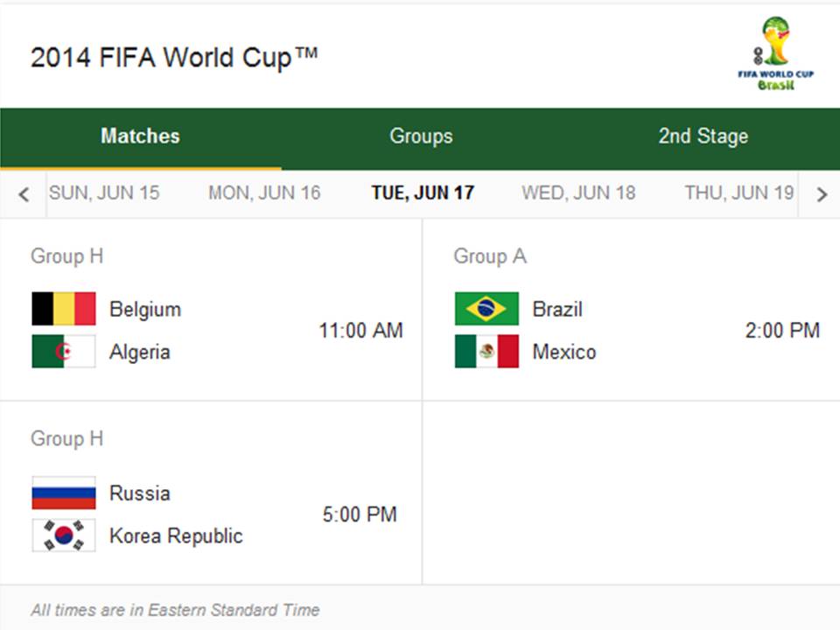Switch to the Groups tab
Viewport: 840px width, 630px height.
pos(421,136)
